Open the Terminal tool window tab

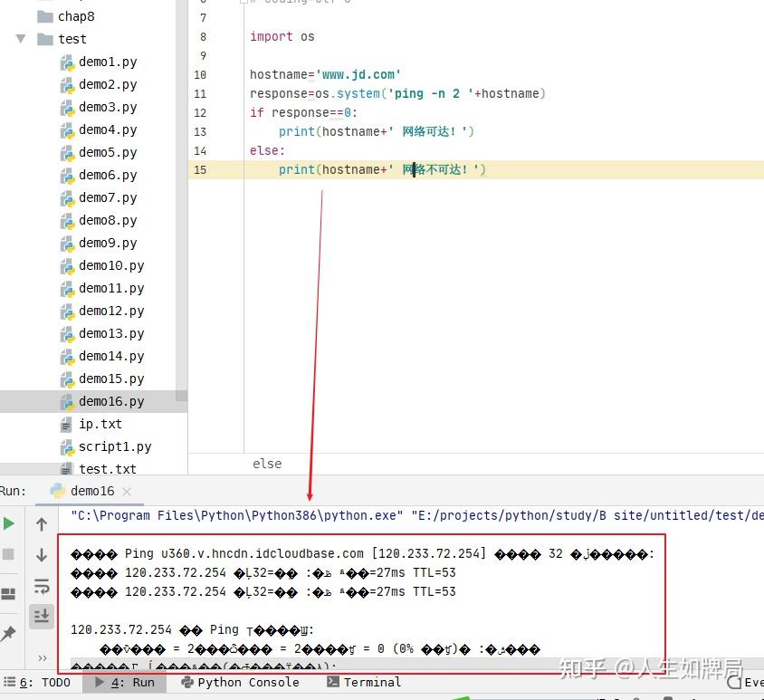coord(364,682)
